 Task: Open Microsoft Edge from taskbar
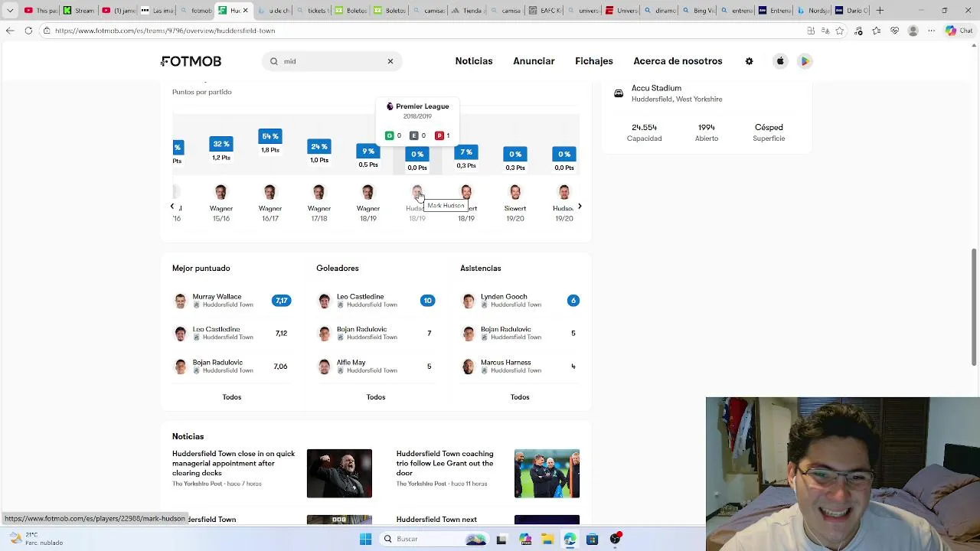tap(570, 540)
